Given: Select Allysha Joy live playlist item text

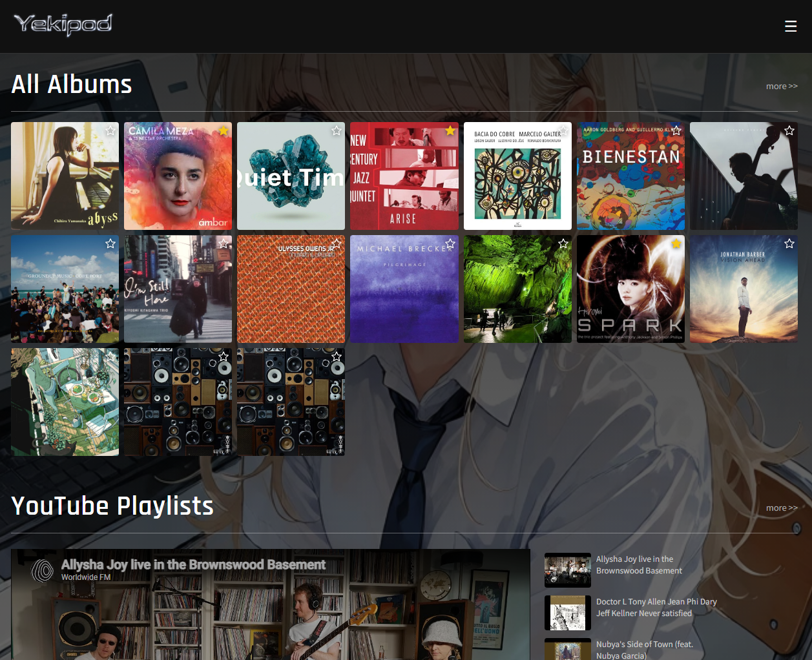Looking at the screenshot, I should 639,565.
